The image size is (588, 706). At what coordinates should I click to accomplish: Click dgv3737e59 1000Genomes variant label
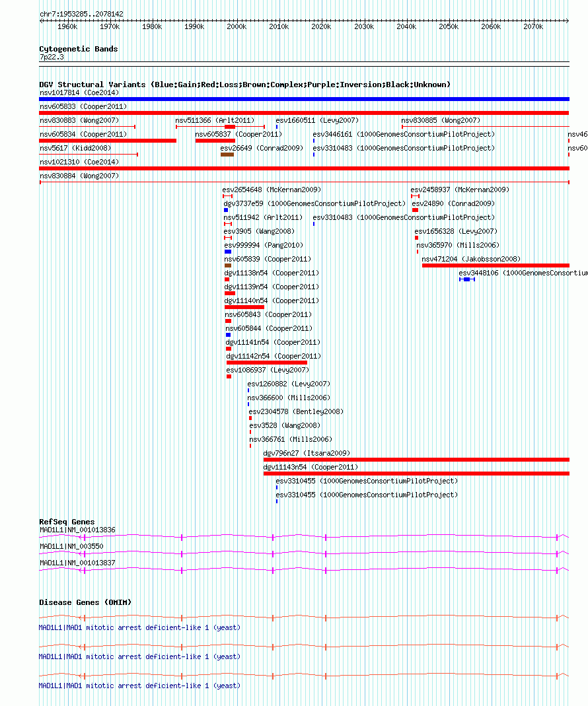pos(314,204)
